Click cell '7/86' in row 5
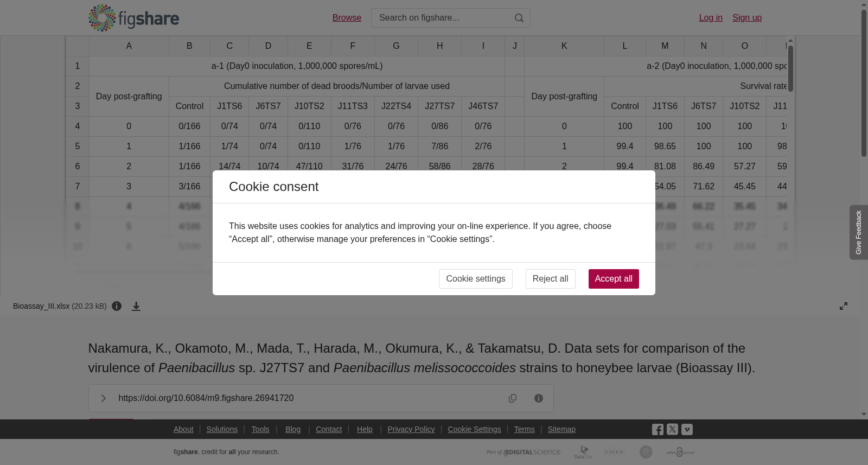Image resolution: width=868 pixels, height=465 pixels. coord(439,146)
